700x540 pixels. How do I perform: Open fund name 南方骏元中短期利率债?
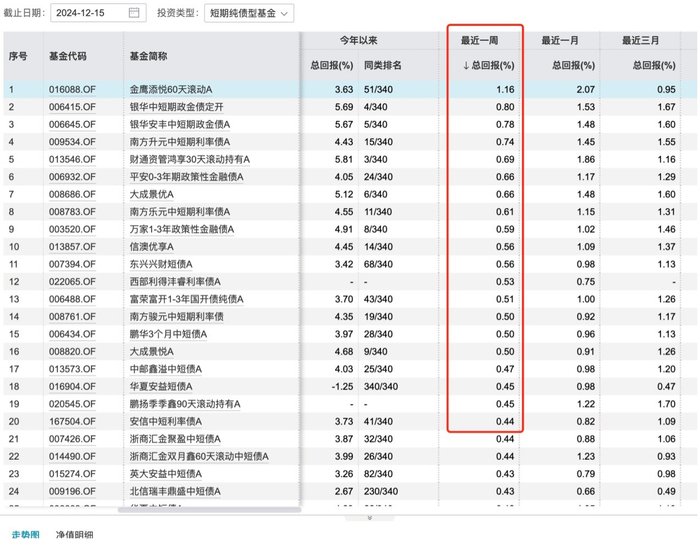click(176, 317)
